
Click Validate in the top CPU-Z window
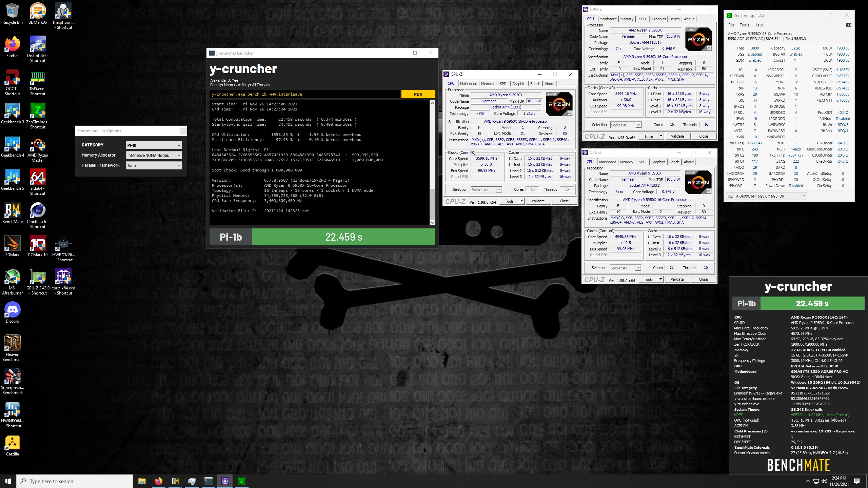click(677, 136)
